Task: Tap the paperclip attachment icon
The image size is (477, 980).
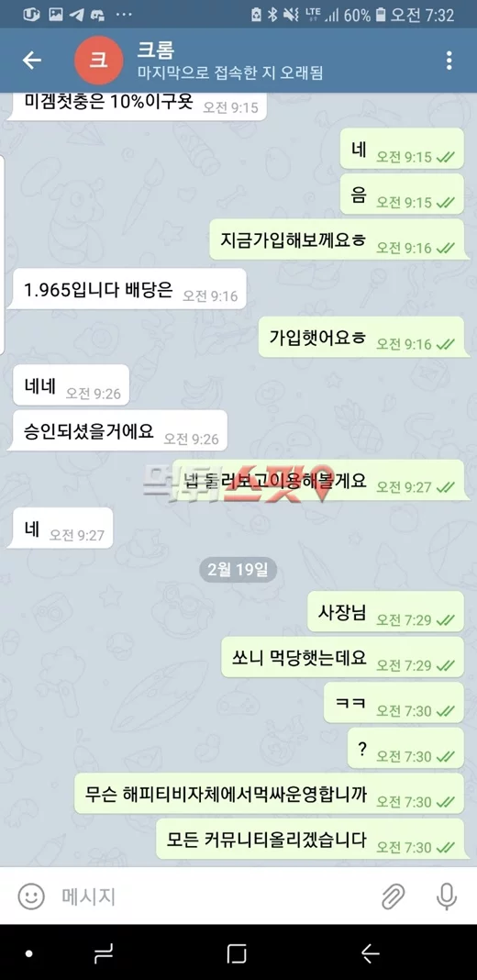Action: point(394,896)
